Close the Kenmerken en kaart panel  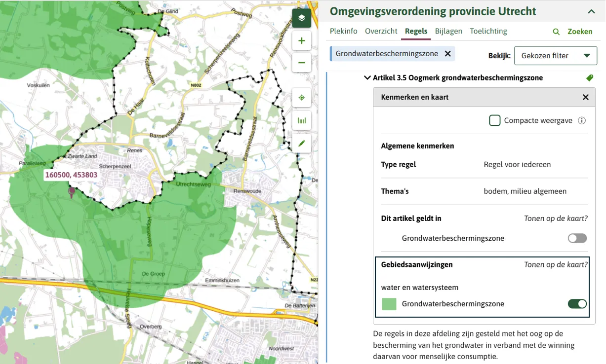tap(585, 97)
